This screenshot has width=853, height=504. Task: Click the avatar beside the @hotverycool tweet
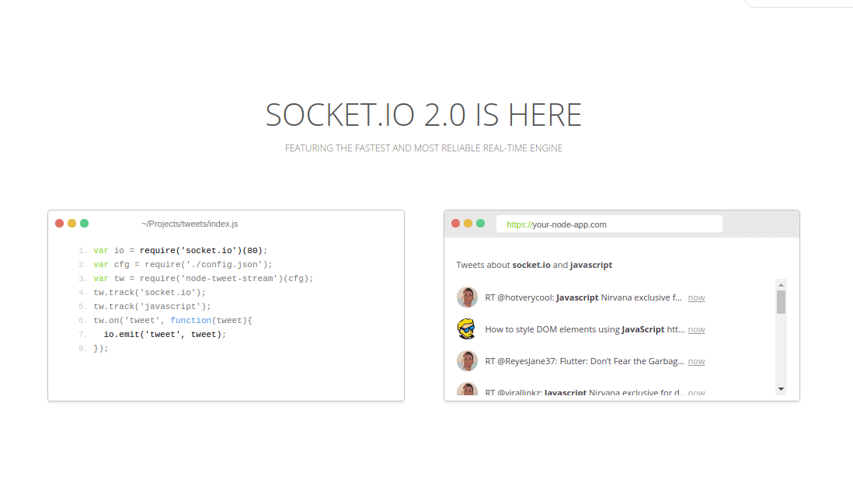pos(467,297)
